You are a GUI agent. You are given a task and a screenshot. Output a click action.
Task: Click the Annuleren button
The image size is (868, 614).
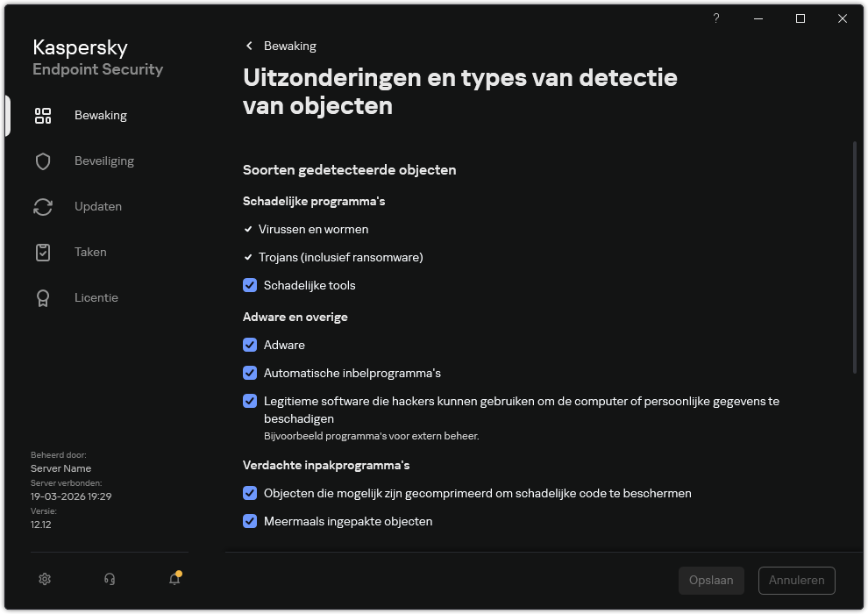[x=796, y=580]
